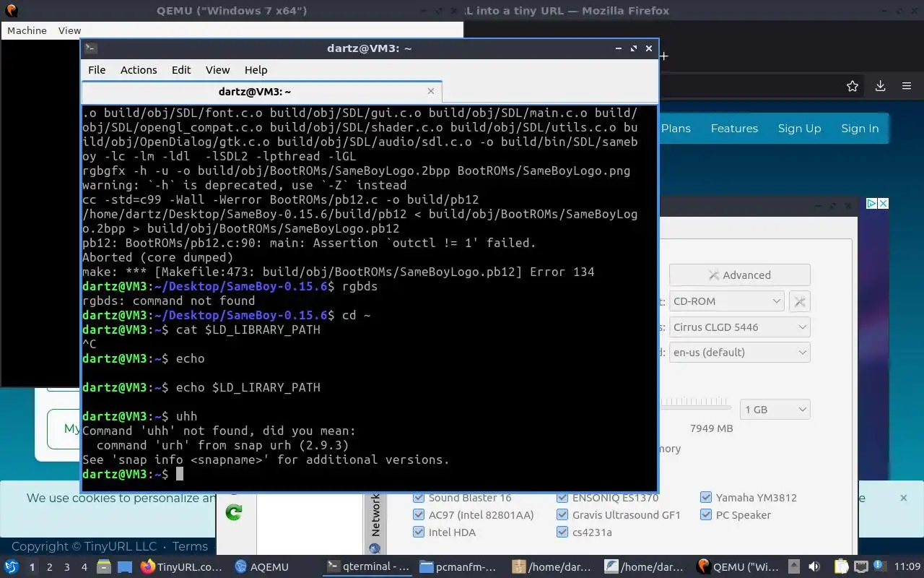The height and width of the screenshot is (578, 924).
Task: Expand the 1 GB memory size dropdown
Action: (775, 410)
